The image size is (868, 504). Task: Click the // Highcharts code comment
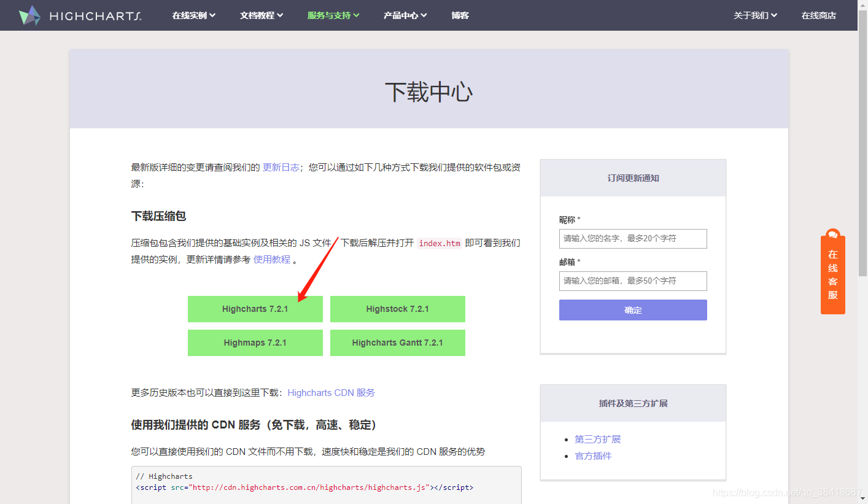[164, 476]
